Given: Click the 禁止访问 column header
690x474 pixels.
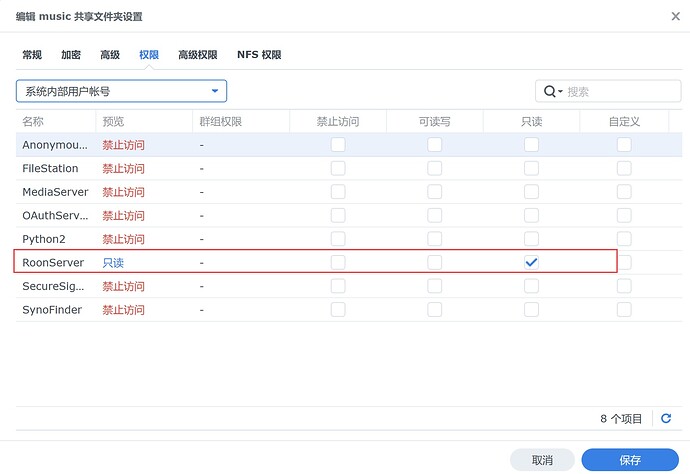Looking at the screenshot, I should pyautogui.click(x=338, y=121).
